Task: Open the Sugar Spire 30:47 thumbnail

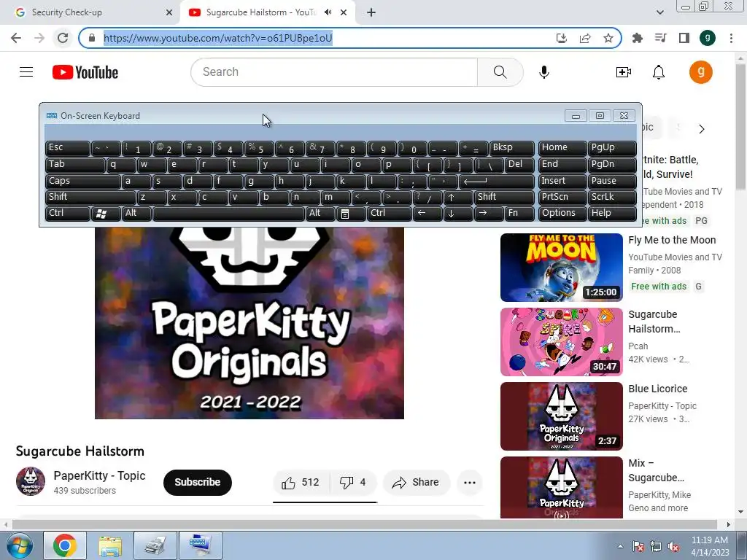Action: (561, 342)
